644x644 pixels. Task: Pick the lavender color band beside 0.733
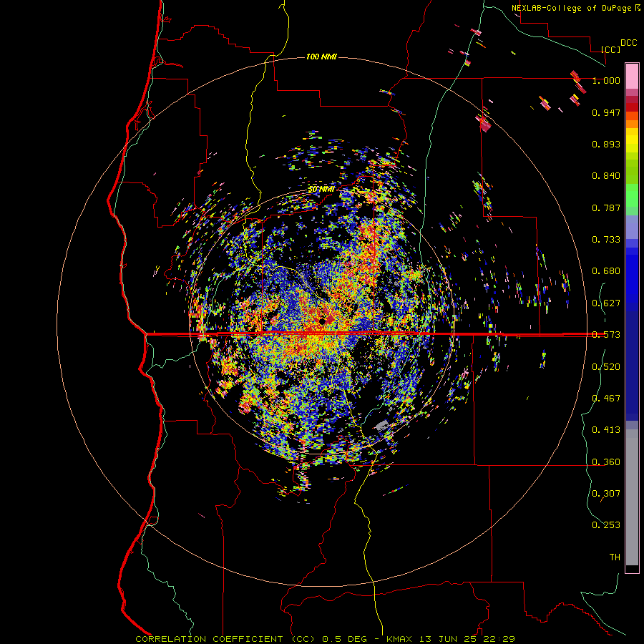click(632, 227)
